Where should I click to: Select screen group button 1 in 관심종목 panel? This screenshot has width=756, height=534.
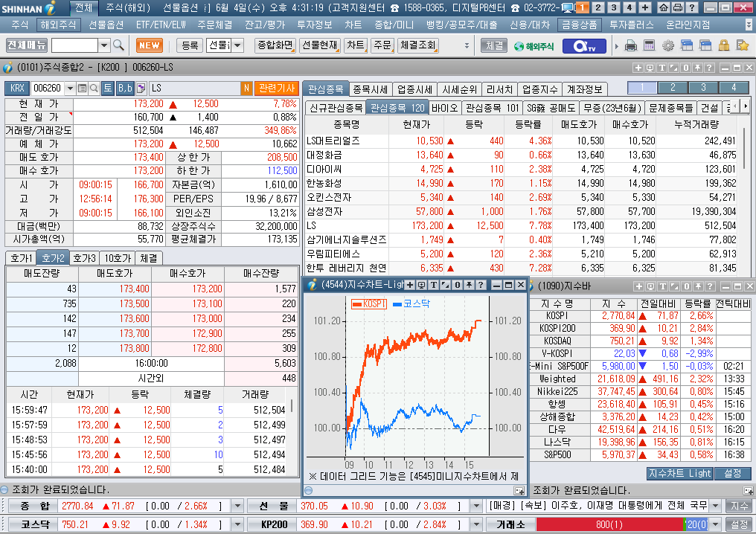click(x=642, y=88)
